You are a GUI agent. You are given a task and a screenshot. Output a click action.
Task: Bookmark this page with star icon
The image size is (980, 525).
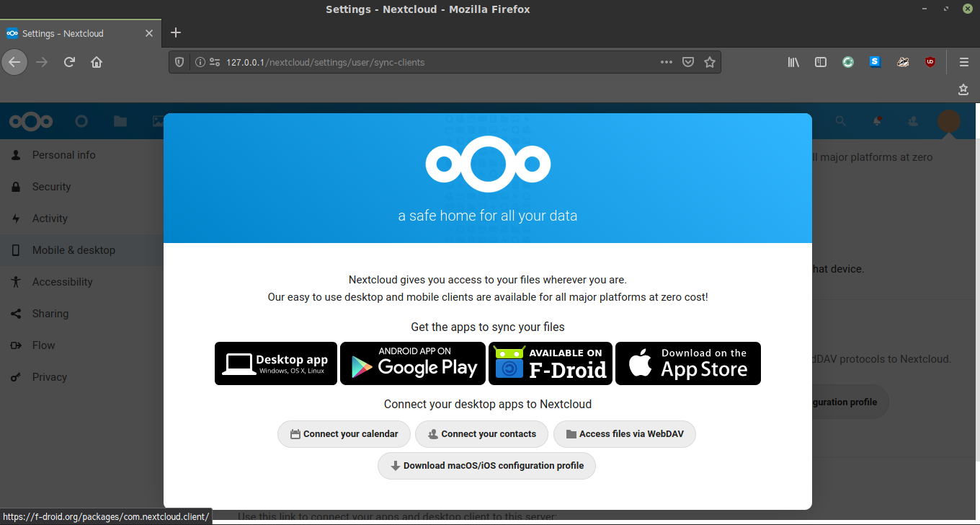click(x=710, y=62)
